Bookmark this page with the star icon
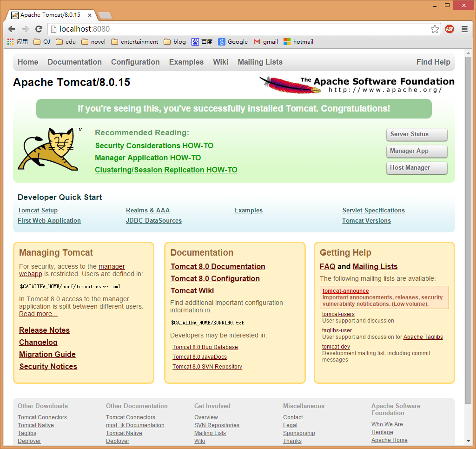 click(x=435, y=29)
